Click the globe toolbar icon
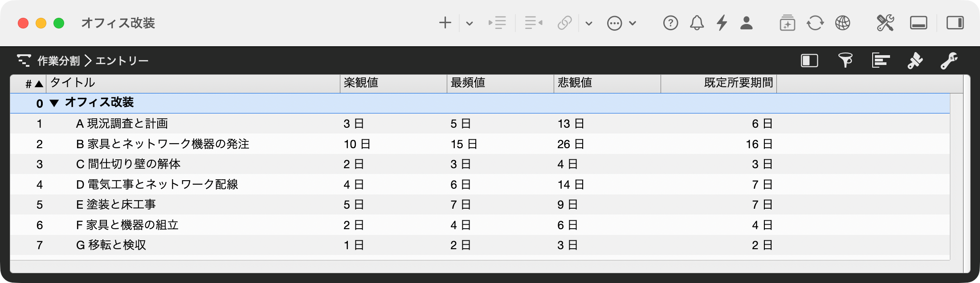Viewport: 980px width, 283px height. (842, 23)
